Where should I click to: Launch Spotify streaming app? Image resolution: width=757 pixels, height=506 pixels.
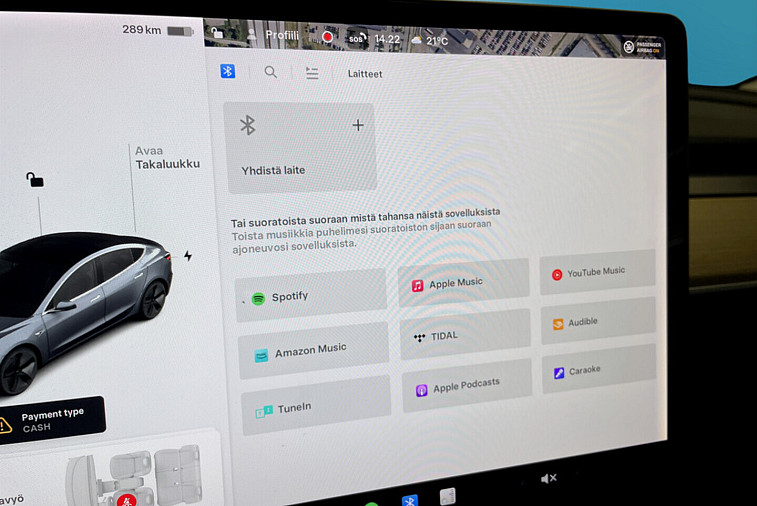point(311,296)
